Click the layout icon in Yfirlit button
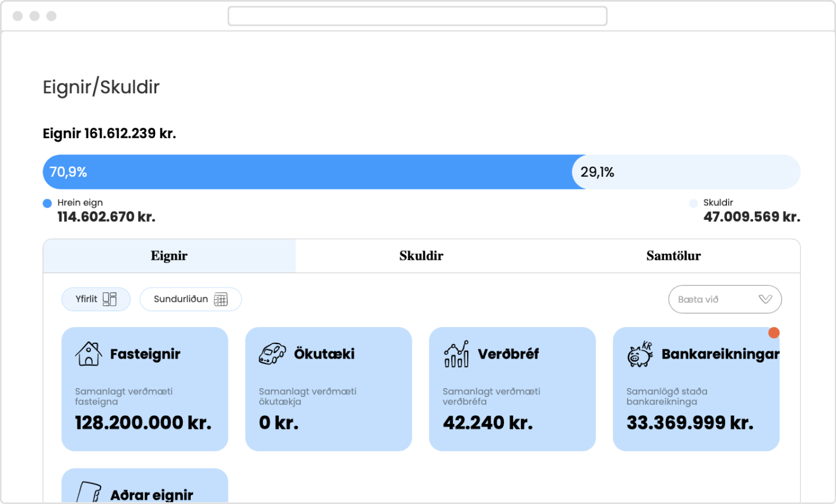836x504 pixels. pyautogui.click(x=109, y=299)
